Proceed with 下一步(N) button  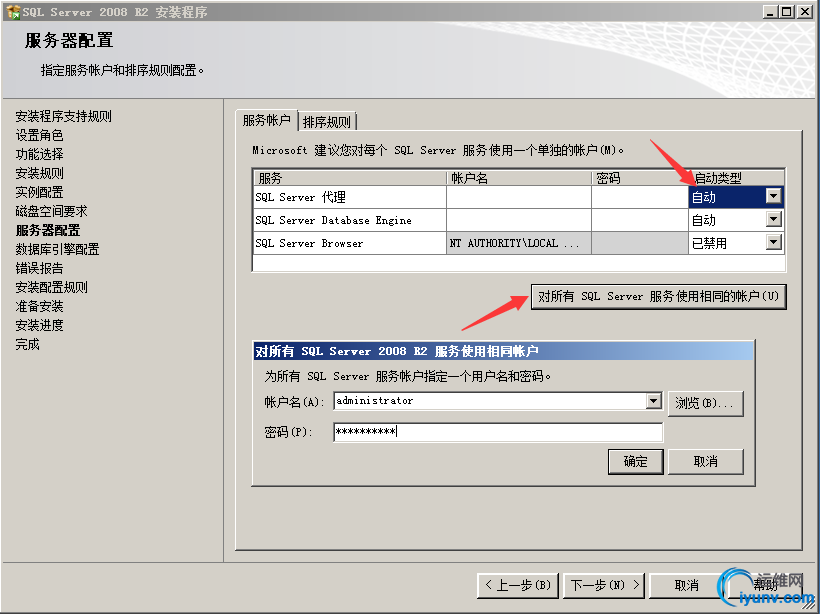tap(604, 585)
